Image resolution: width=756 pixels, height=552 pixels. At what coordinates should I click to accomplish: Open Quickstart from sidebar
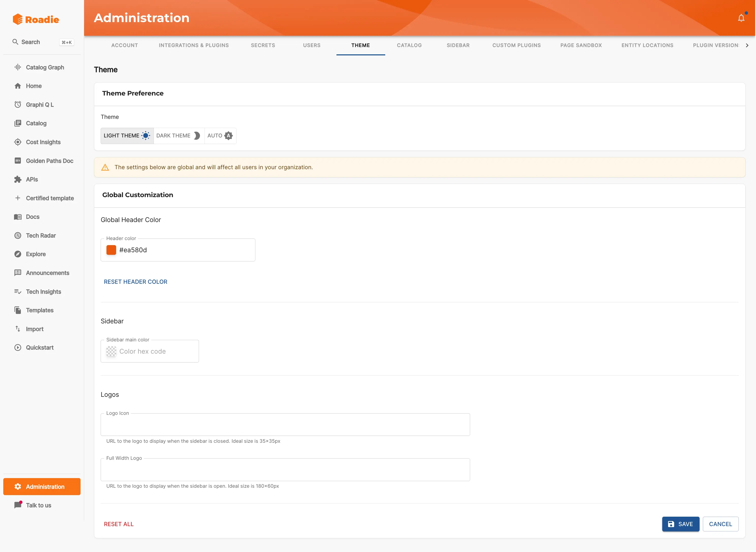(39, 348)
